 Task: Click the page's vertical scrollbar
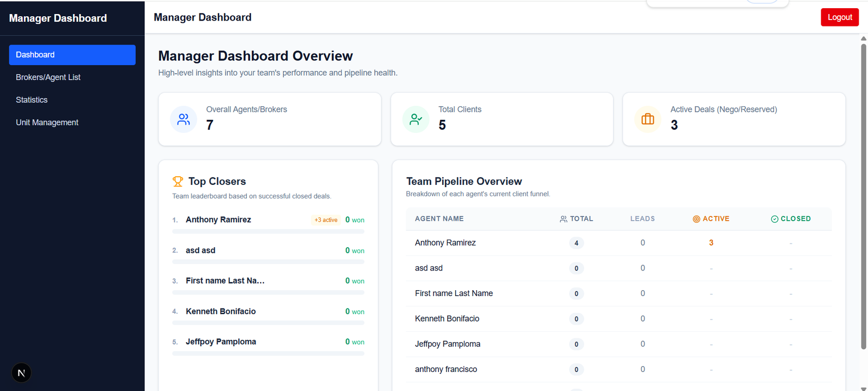pyautogui.click(x=863, y=195)
